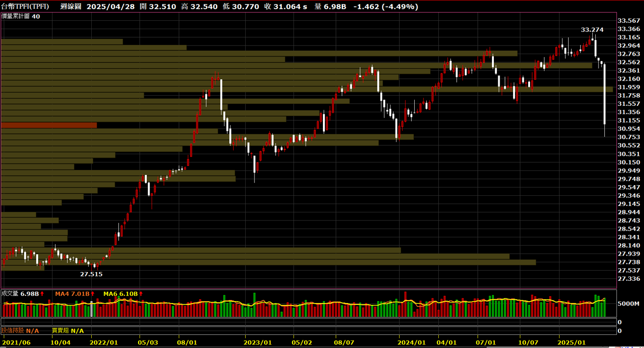Click the 10/07 date on the time axis
The width and height of the screenshot is (644, 348).
pos(528,342)
